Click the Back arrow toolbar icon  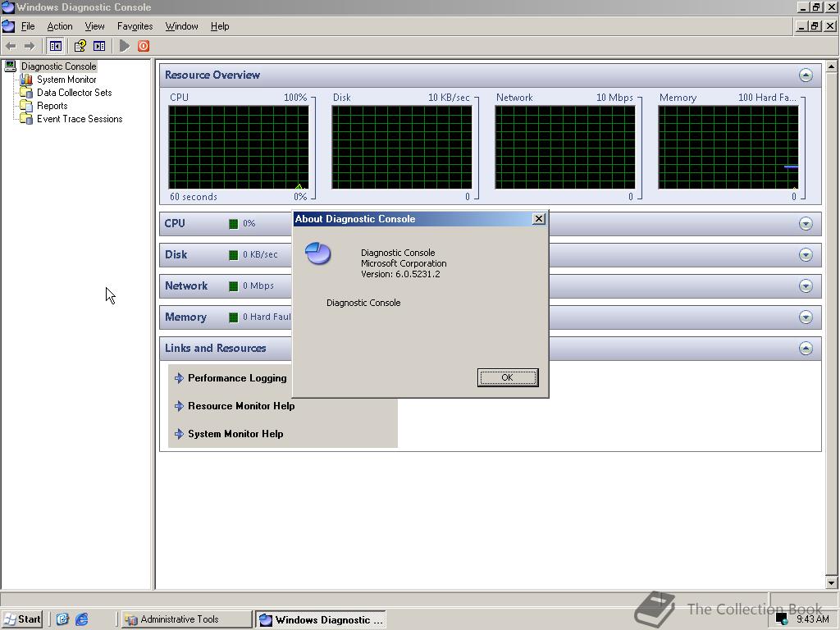[x=11, y=46]
